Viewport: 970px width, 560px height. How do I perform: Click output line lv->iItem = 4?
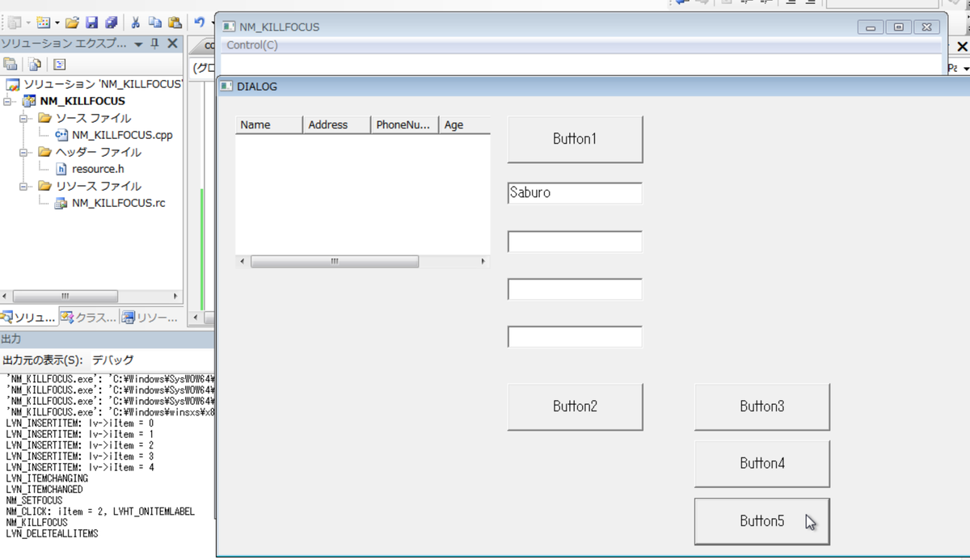79,468
